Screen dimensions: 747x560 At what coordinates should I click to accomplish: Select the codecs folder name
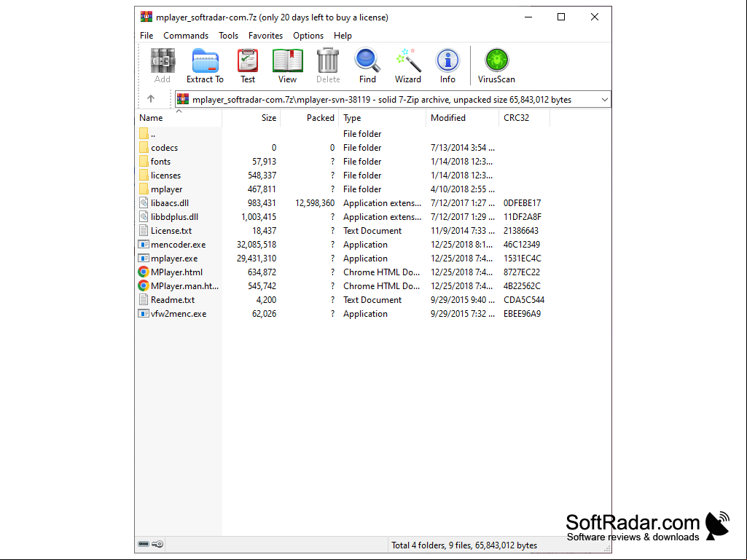click(x=165, y=148)
